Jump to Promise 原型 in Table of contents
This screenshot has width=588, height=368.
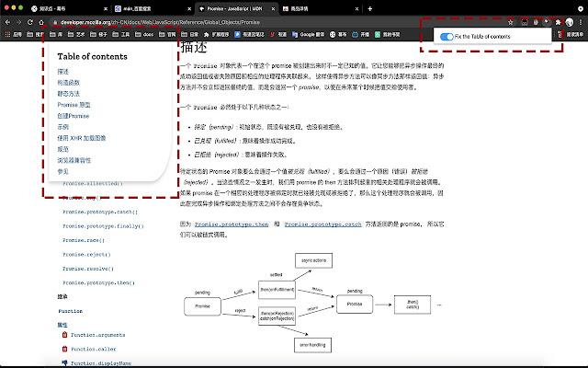pyautogui.click(x=73, y=105)
